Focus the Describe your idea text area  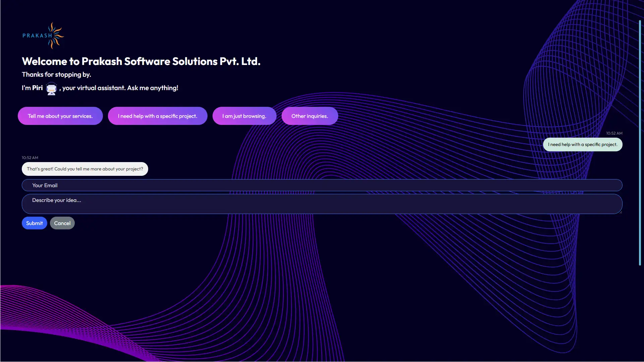[322, 204]
